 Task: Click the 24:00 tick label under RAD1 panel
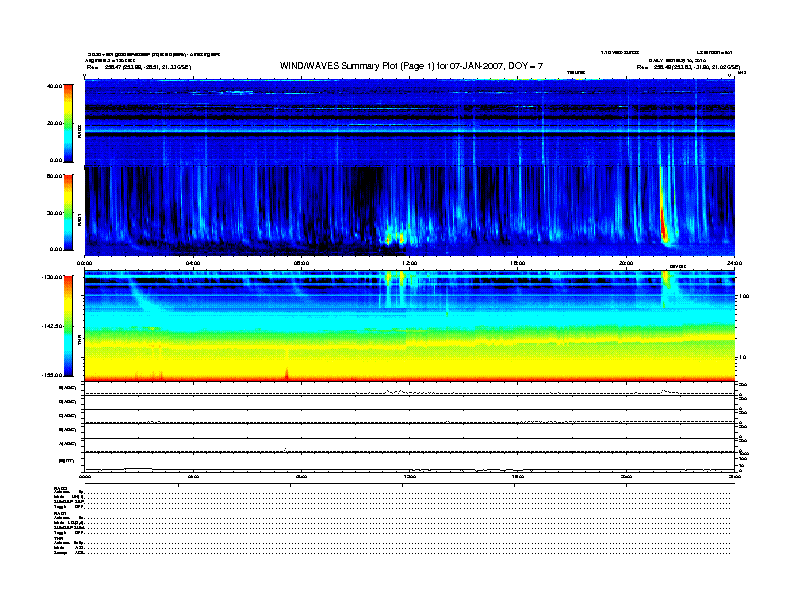[734, 263]
